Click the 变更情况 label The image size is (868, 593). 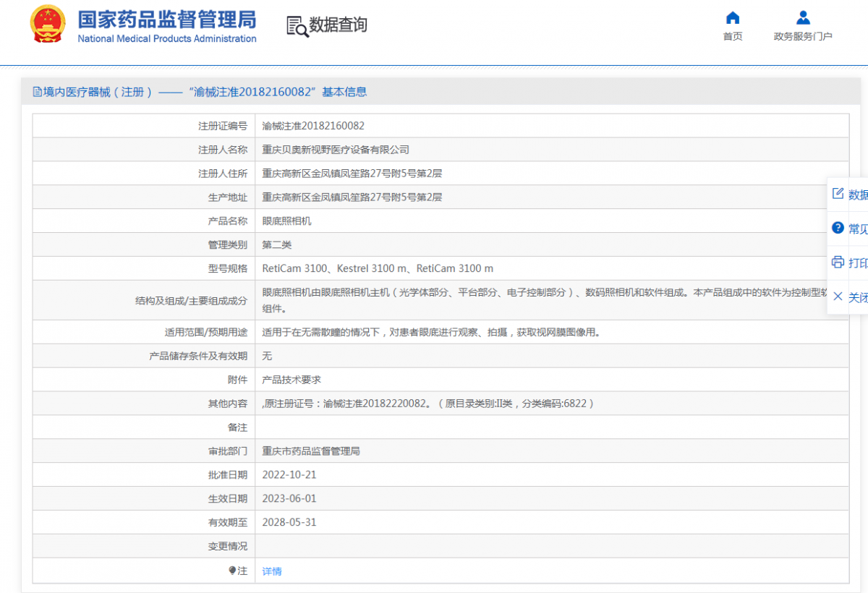228,546
